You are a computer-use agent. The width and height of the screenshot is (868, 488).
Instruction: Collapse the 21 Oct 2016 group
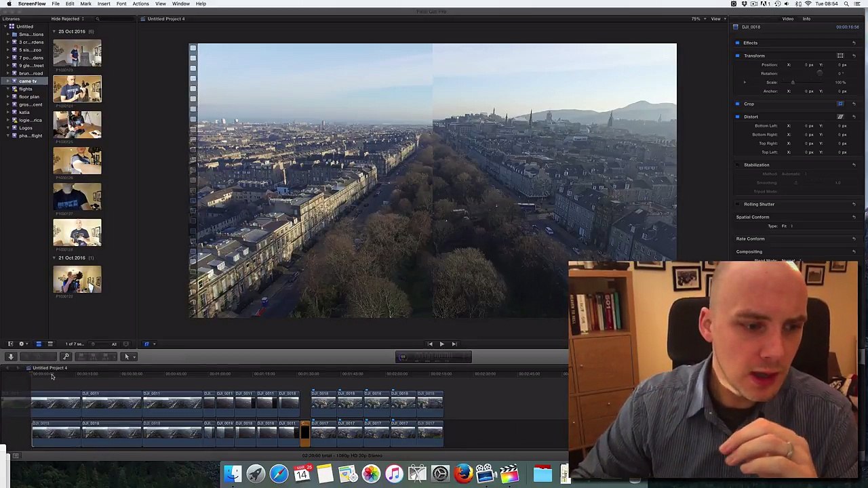[x=54, y=258]
